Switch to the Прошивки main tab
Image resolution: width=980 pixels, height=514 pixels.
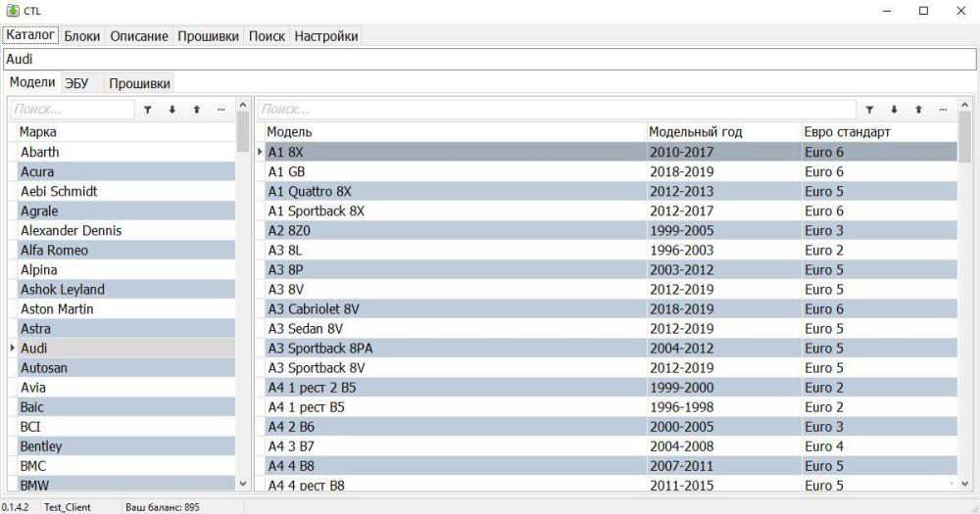coord(208,36)
